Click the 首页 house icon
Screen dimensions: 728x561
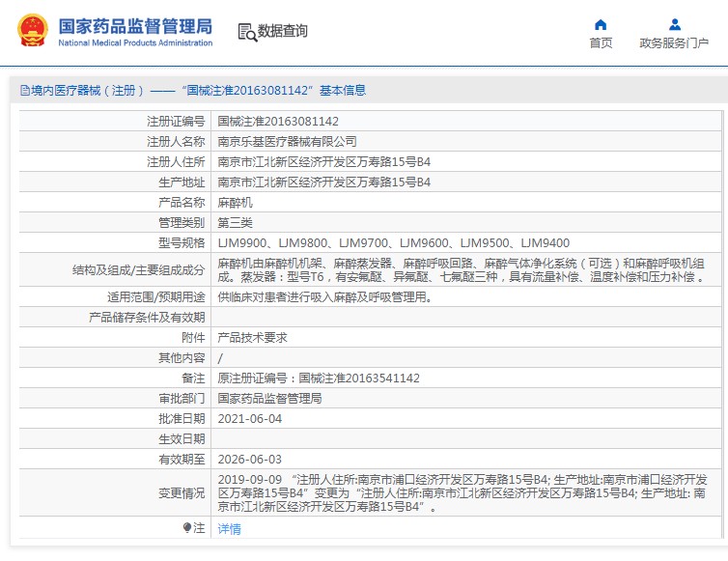pyautogui.click(x=601, y=24)
